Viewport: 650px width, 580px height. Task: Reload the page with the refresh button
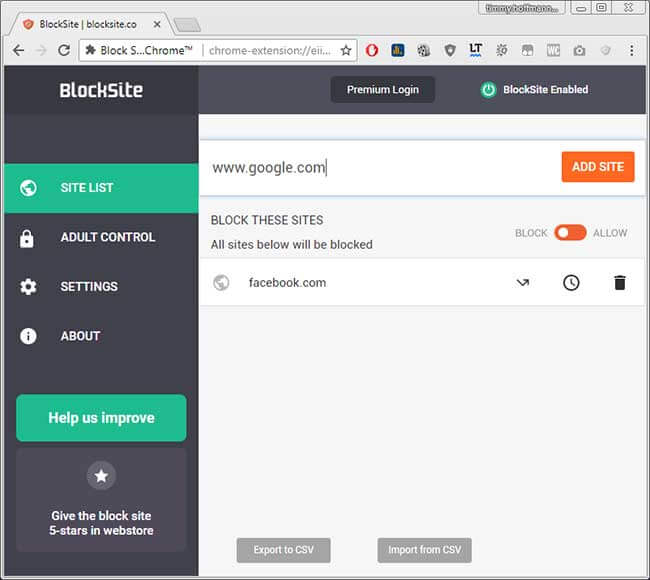[x=64, y=50]
